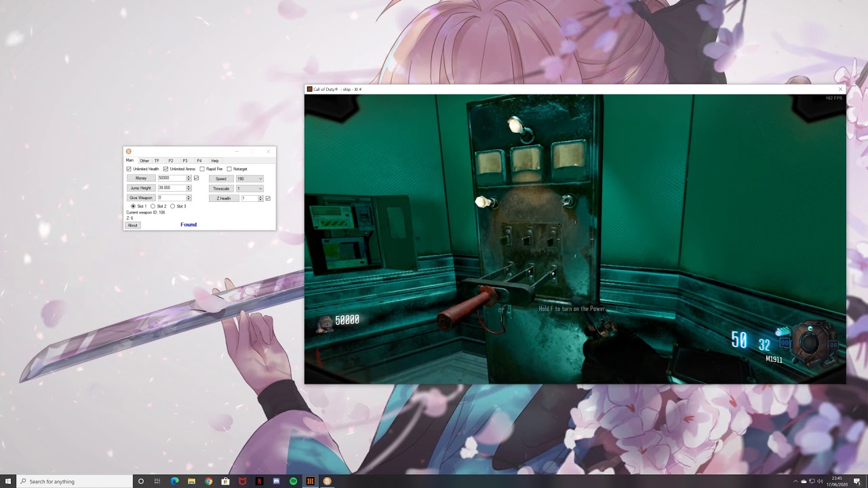Open Discord from the taskbar
The width and height of the screenshot is (868, 488).
(x=276, y=481)
